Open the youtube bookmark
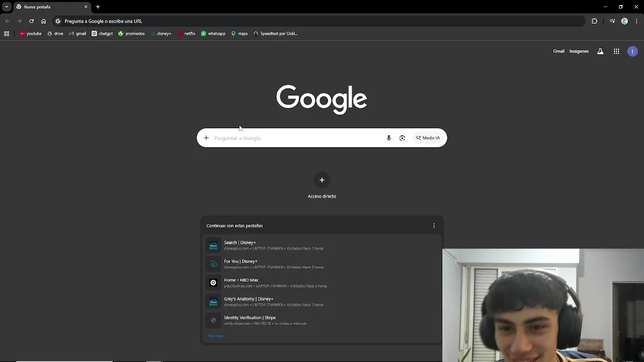The height and width of the screenshot is (362, 644). tap(30, 34)
